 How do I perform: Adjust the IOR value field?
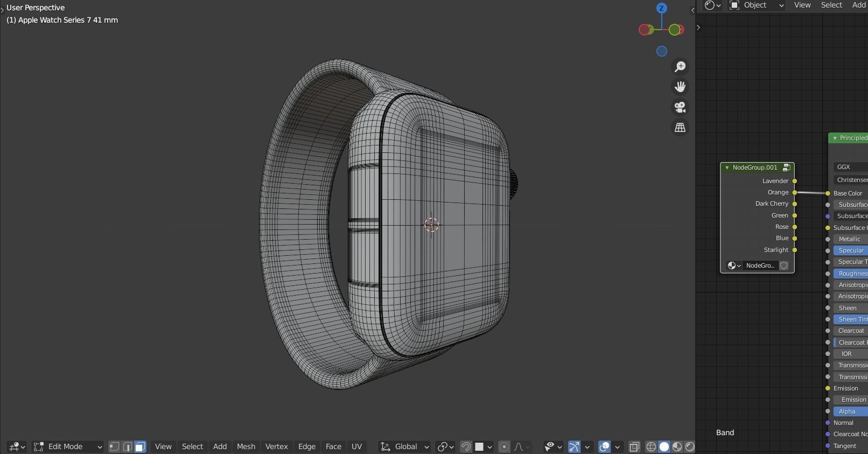coord(851,354)
